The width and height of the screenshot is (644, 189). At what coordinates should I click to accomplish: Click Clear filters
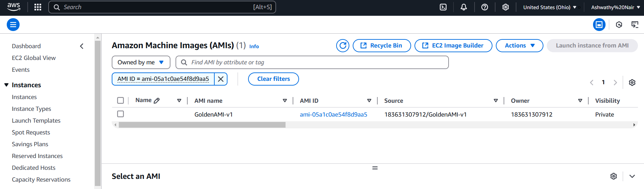[273, 79]
